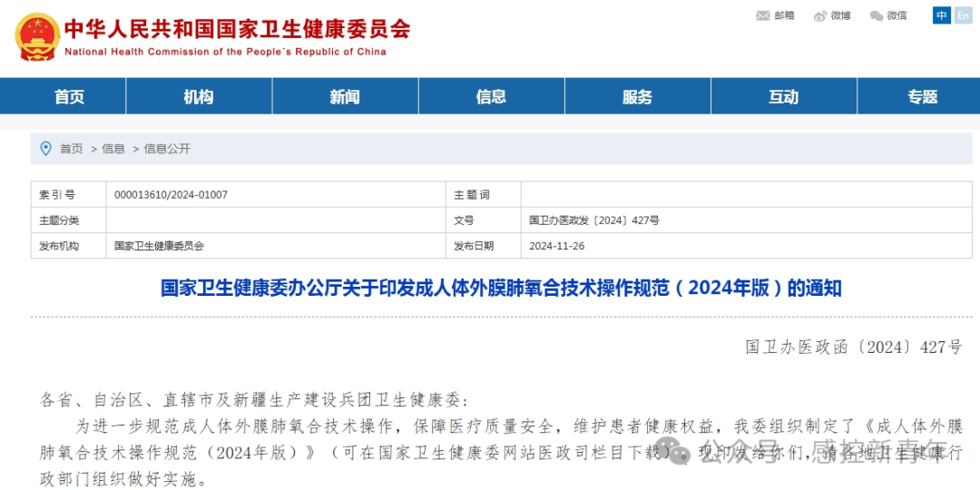
Task: Go to the 服务 navigation section
Action: [637, 97]
